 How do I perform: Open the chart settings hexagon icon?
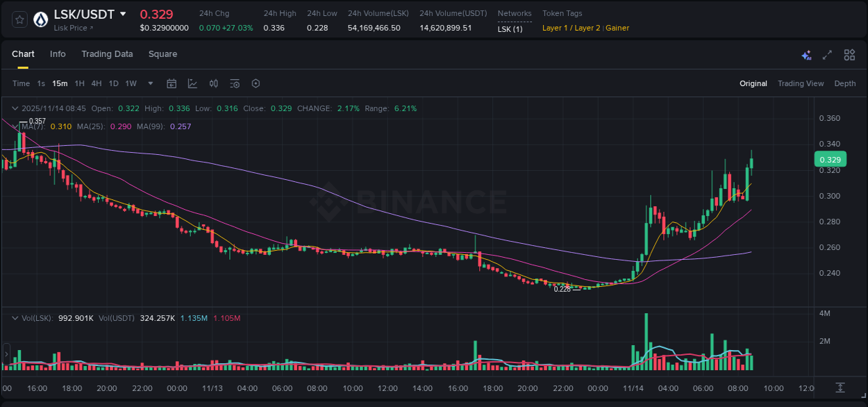pyautogui.click(x=256, y=83)
